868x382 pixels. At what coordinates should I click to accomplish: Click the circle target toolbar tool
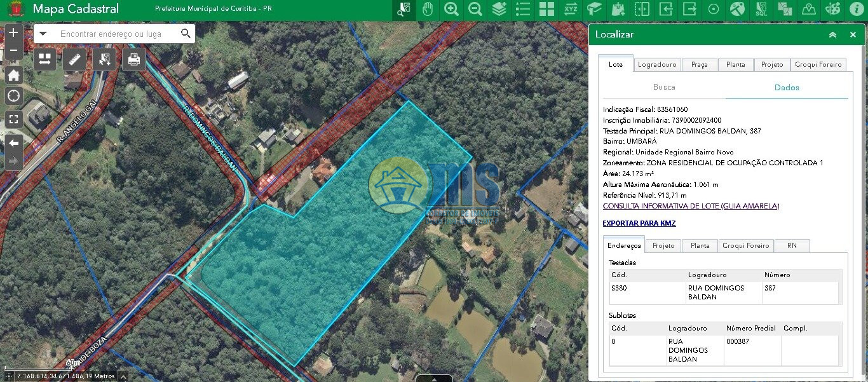714,10
